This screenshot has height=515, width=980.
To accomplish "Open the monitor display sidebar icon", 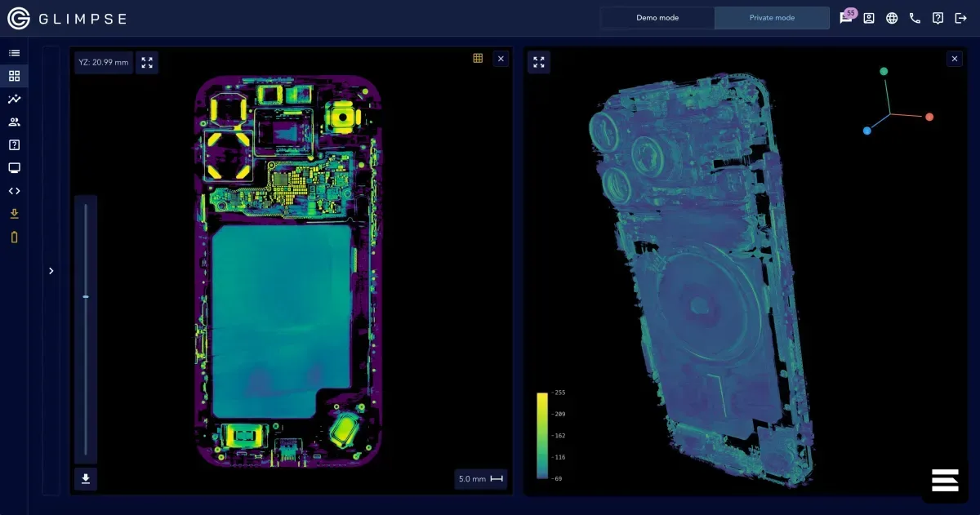I will [14, 168].
